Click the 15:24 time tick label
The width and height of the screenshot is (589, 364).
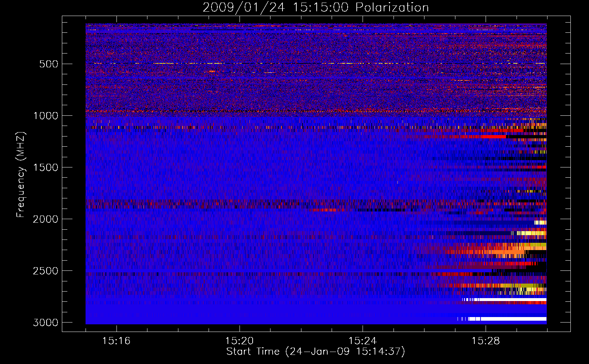pos(363,341)
